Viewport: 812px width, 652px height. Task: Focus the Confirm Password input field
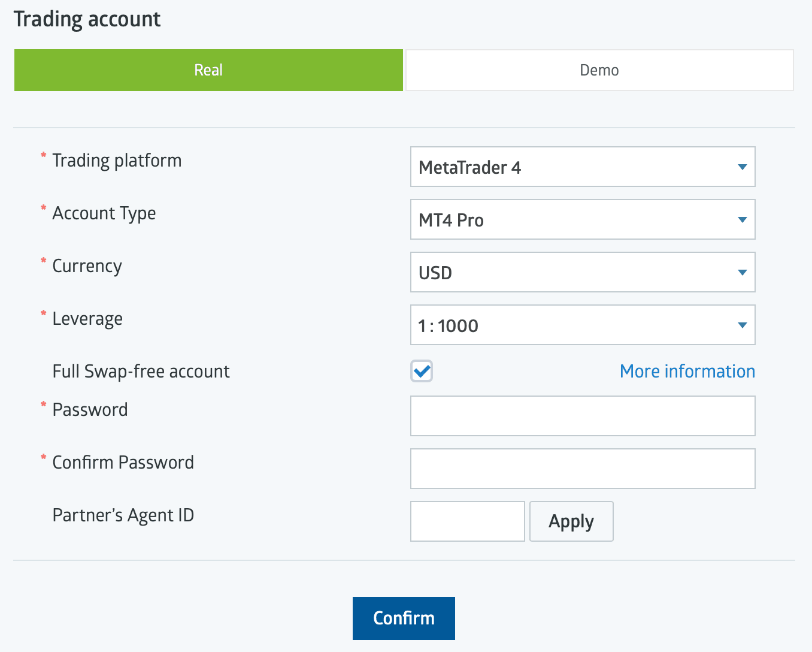[583, 469]
